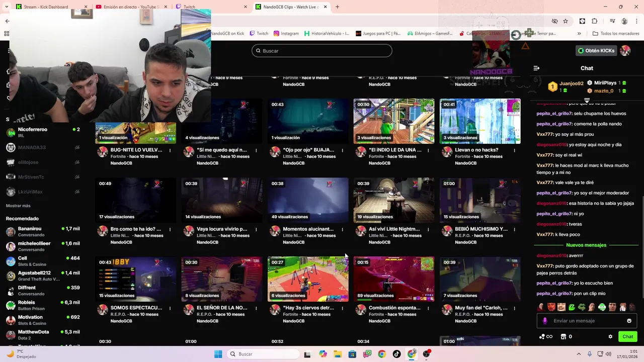Open Nicoferreroo channel in sidebar
644x362 pixels.
tap(43, 133)
